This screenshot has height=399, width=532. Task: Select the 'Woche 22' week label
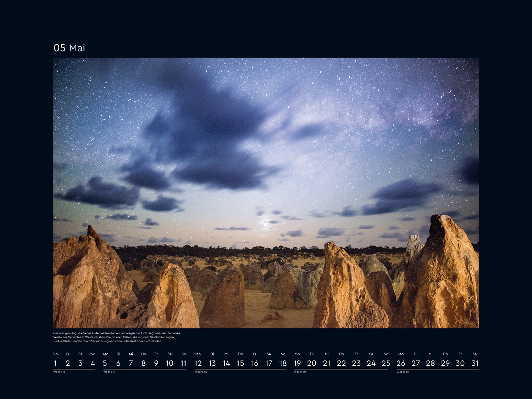(403, 372)
